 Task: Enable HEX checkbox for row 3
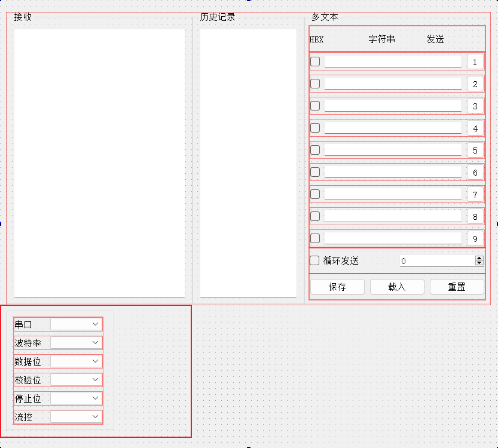[315, 106]
